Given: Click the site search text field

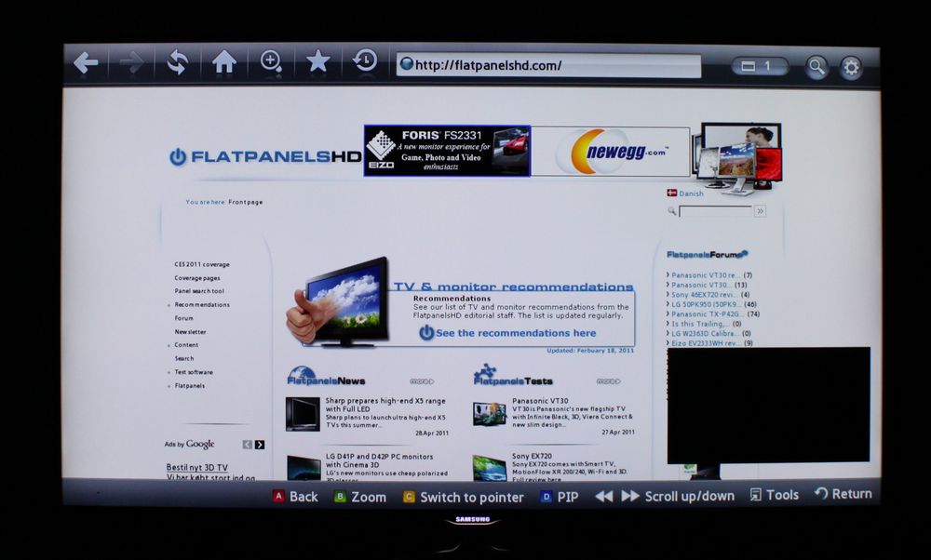Looking at the screenshot, I should tap(715, 211).
